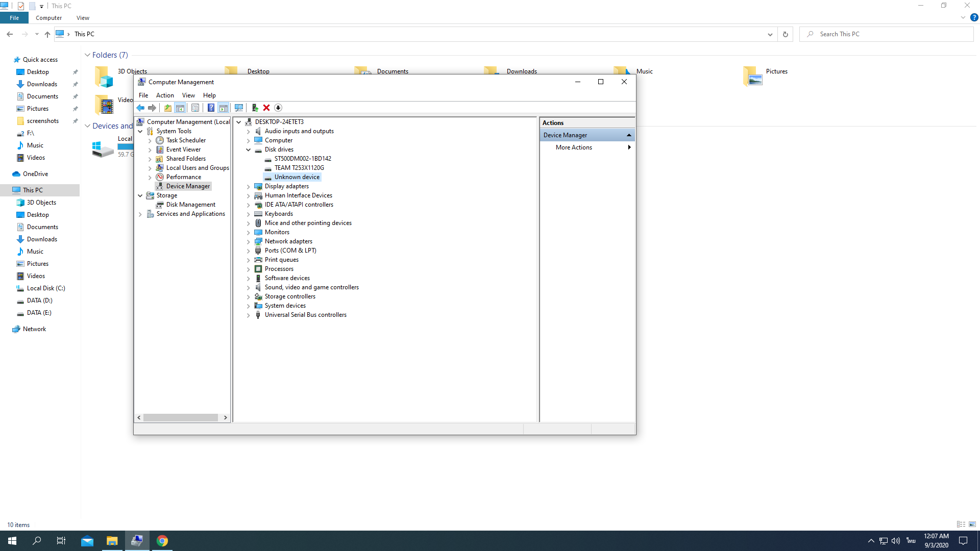The height and width of the screenshot is (551, 980).
Task: Click the blue Back arrow in Computer Management
Action: (140, 108)
